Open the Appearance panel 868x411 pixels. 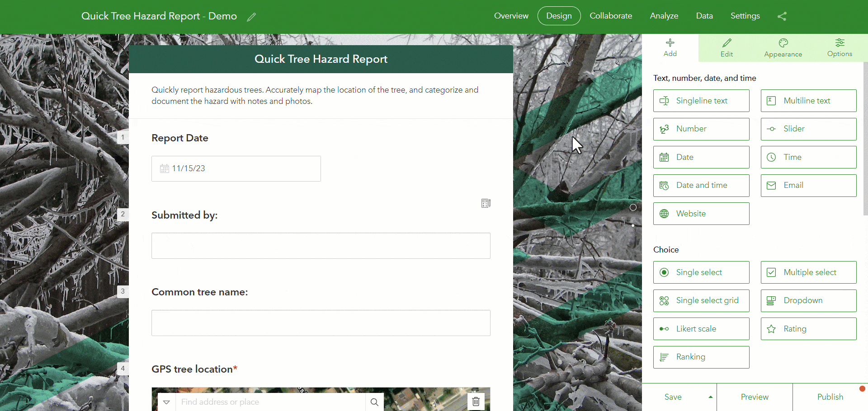(x=783, y=47)
